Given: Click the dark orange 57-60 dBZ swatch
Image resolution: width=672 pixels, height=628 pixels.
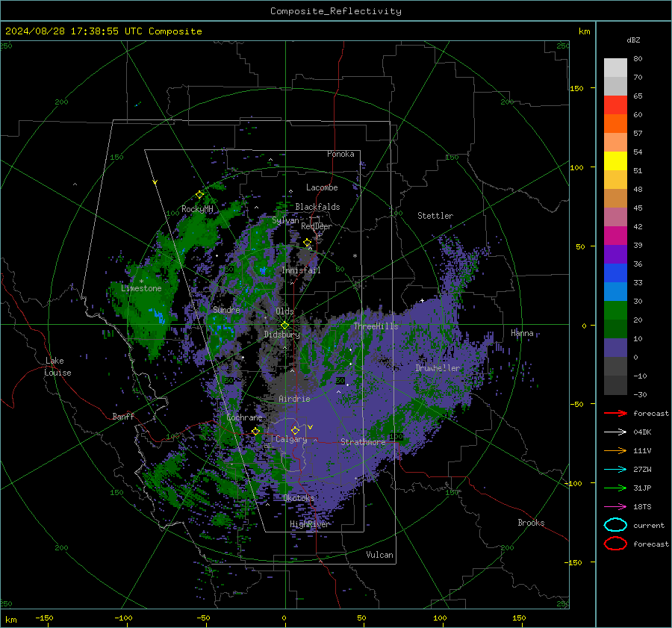Looking at the screenshot, I should coord(615,124).
